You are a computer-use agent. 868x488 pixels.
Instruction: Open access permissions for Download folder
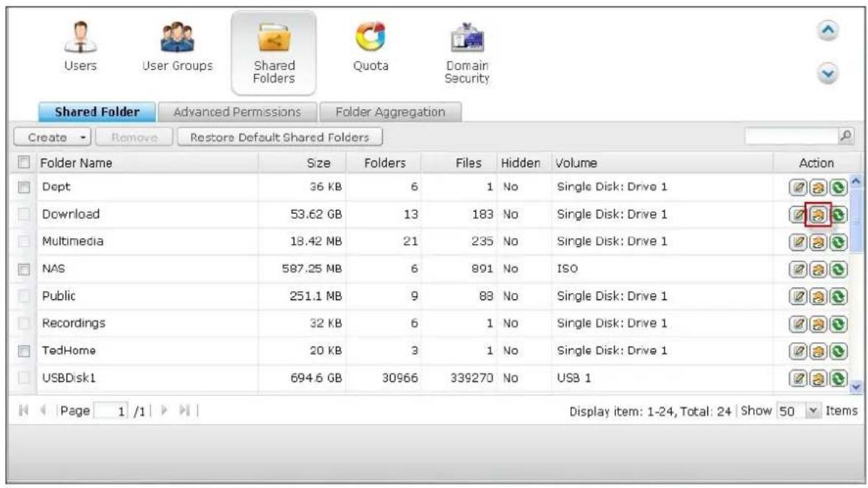[x=818, y=215]
